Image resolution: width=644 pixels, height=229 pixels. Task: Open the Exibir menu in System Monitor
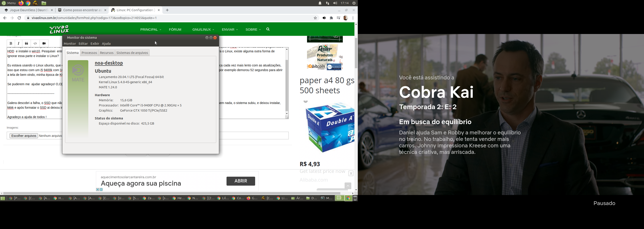95,44
